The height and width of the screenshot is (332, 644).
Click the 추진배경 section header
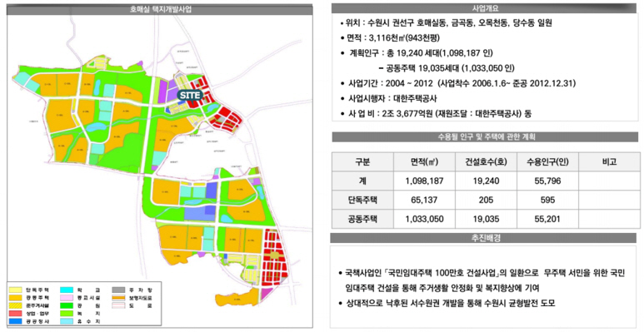click(483, 238)
